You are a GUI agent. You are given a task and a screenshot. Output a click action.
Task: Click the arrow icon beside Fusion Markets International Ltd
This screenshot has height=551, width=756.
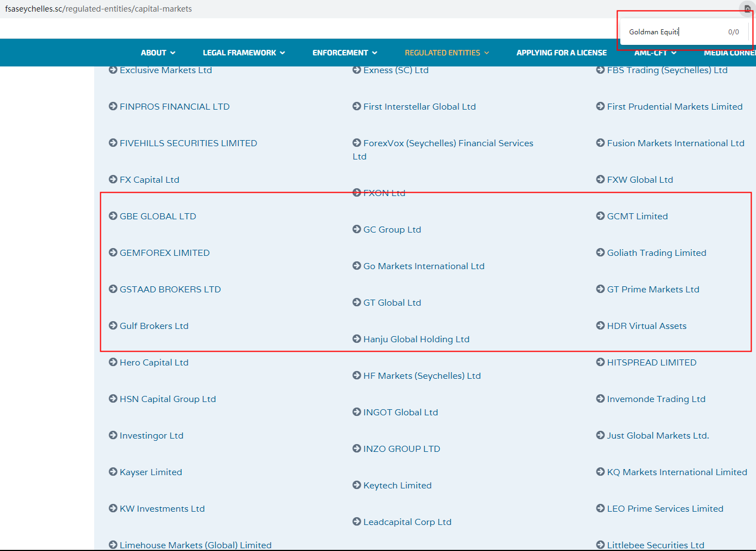[600, 143]
